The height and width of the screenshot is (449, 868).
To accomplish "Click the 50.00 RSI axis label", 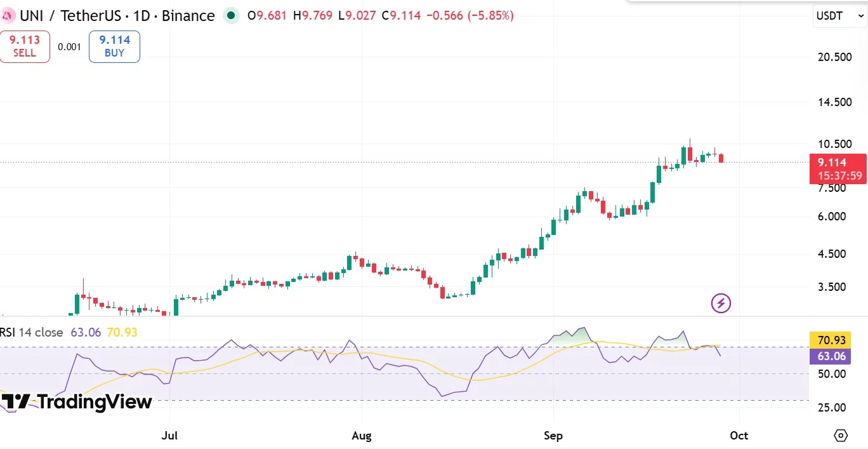I will [x=832, y=374].
